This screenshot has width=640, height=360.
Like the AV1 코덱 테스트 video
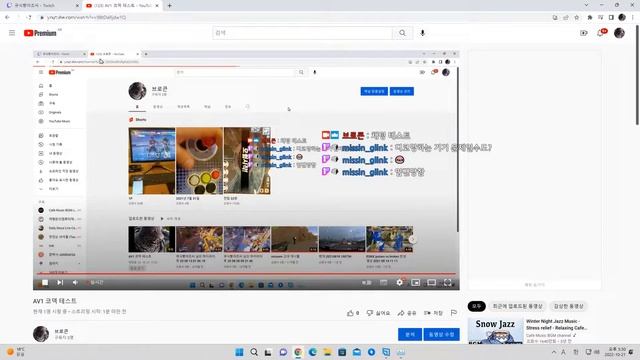(x=353, y=313)
